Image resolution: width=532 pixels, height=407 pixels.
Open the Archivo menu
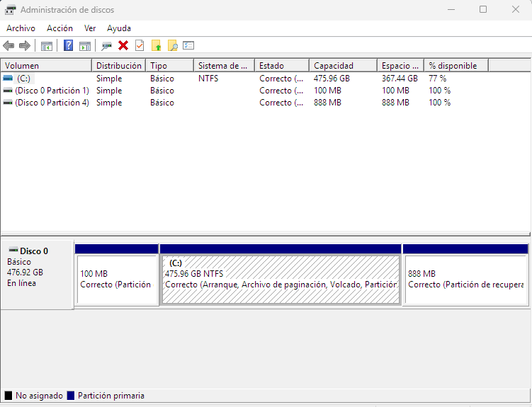point(21,28)
